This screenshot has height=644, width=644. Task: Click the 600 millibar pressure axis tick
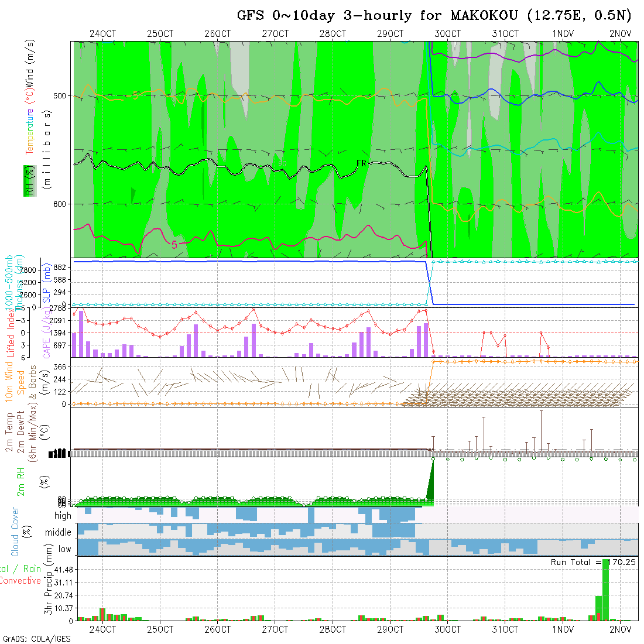tap(62, 204)
